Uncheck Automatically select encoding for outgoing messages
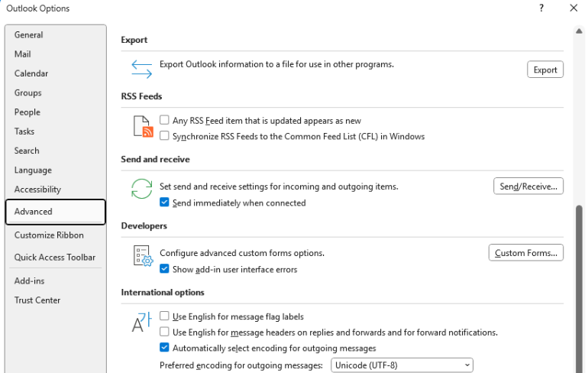Screen dimensions: 588x373 (x=165, y=348)
